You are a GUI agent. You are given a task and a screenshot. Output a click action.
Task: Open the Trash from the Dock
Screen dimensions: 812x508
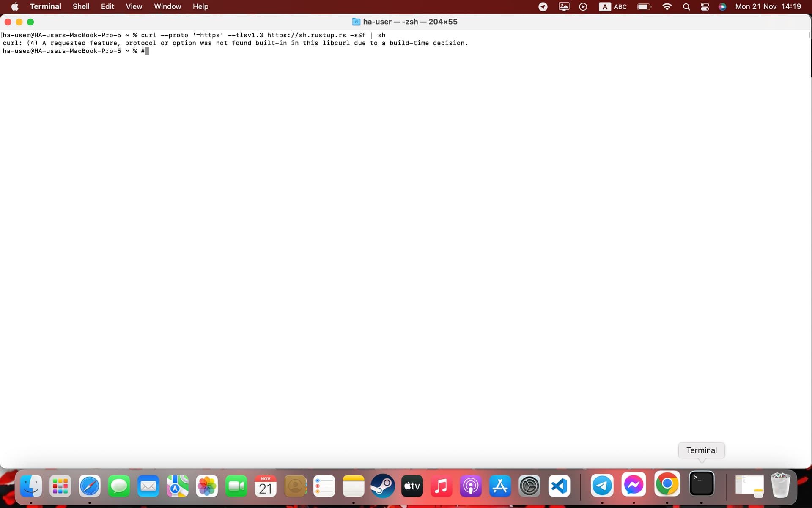pos(781,486)
